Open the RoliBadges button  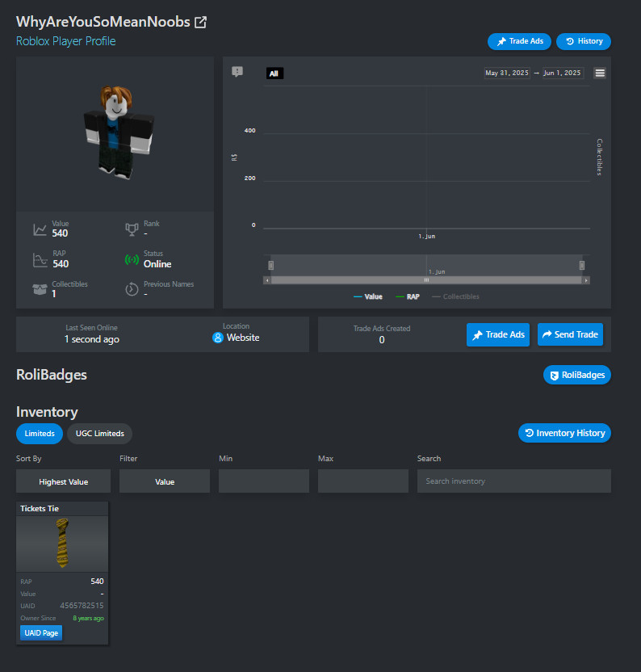point(577,375)
